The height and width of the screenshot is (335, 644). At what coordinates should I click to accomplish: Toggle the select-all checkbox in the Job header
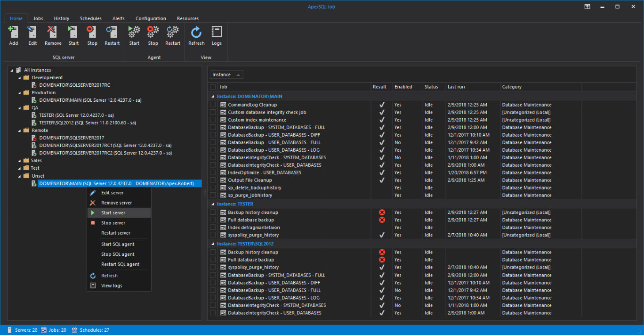point(213,87)
